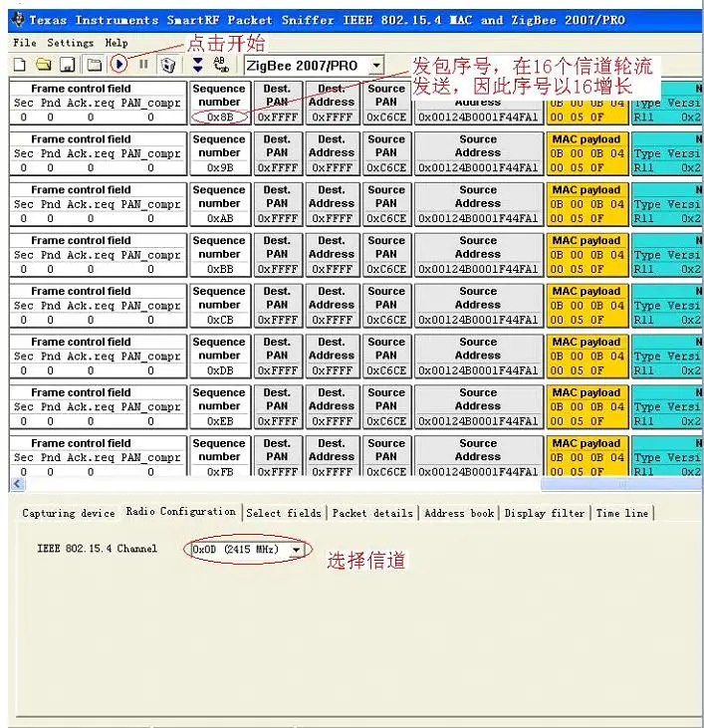Select sequence number 0xEB
The image size is (704, 728).
(x=220, y=421)
